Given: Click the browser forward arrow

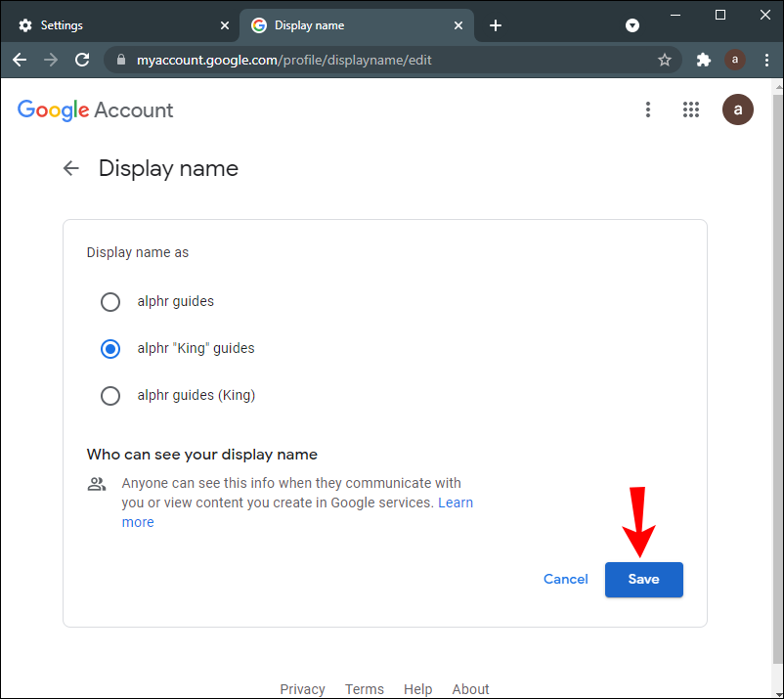Looking at the screenshot, I should (51, 60).
